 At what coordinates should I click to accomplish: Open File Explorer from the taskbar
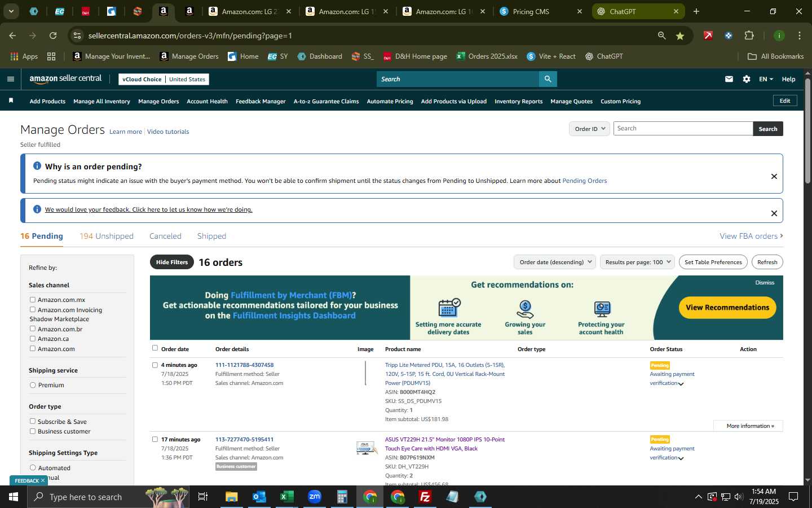coord(232,497)
